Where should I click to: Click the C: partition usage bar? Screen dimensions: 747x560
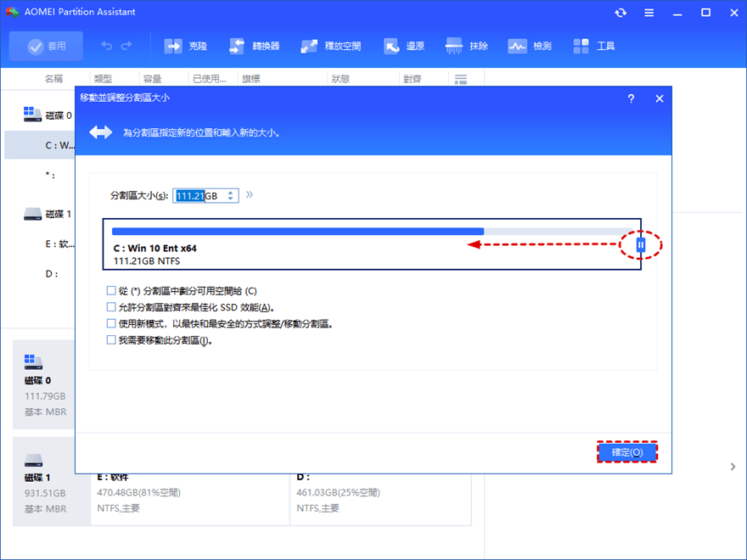click(373, 232)
